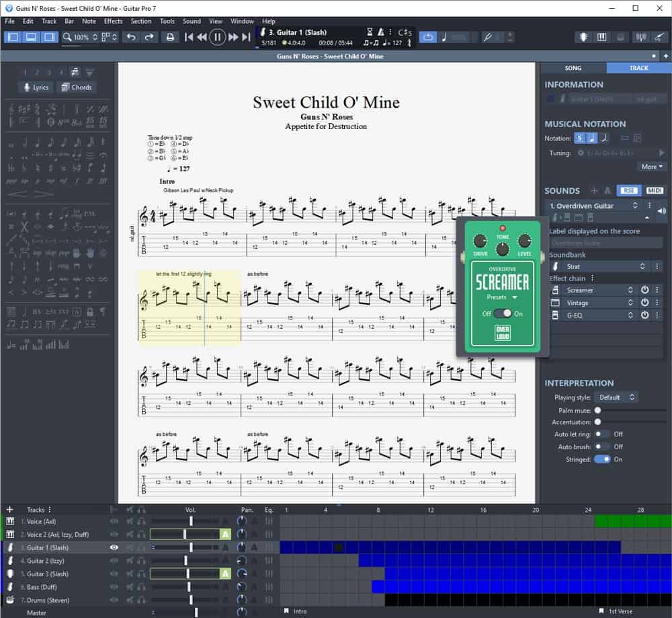Toggle the count-in hourglass icon
This screenshot has height=618, width=672.
(370, 32)
